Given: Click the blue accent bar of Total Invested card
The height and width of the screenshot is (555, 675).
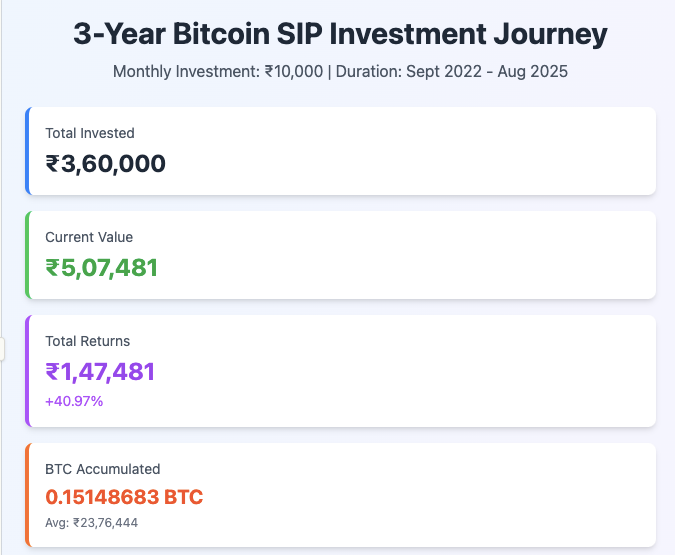Looking at the screenshot, I should [27, 151].
